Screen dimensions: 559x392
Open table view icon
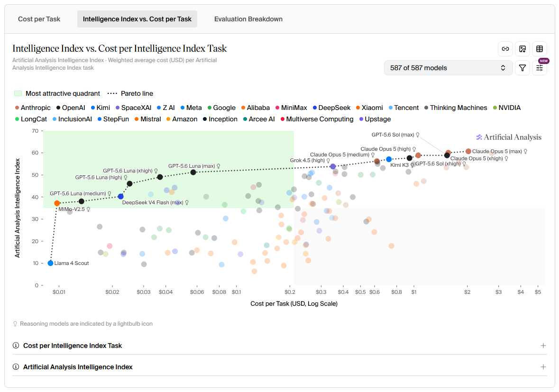coord(540,49)
